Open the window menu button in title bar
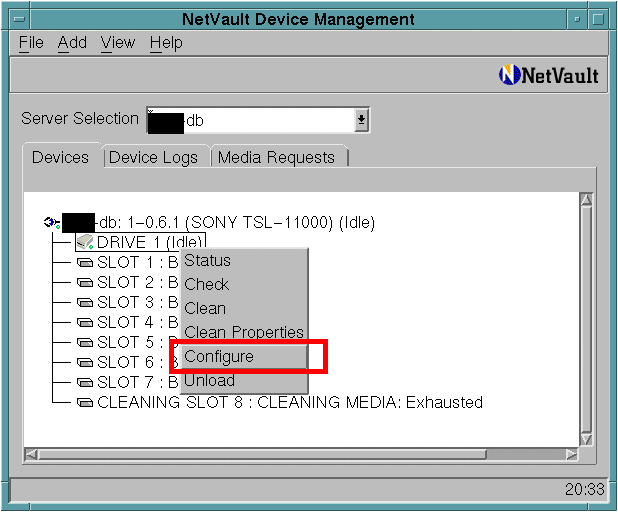Viewport: 618px width, 512px height. [x=19, y=19]
